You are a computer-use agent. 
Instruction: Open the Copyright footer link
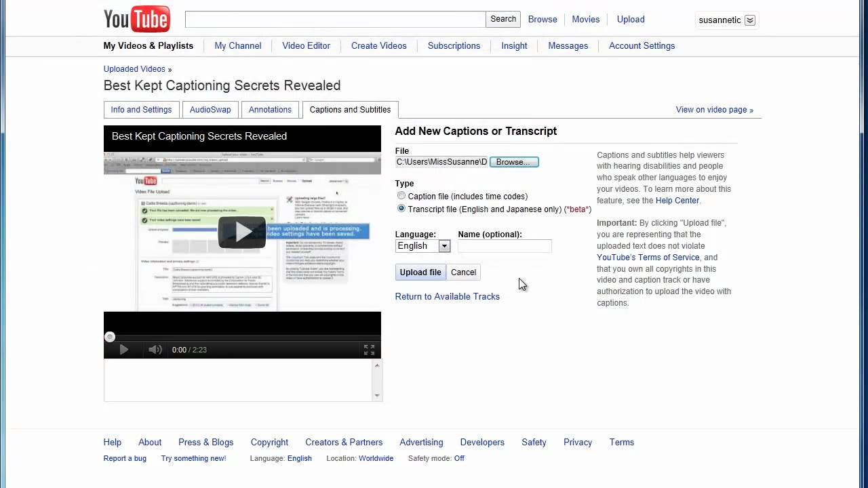[x=269, y=443]
